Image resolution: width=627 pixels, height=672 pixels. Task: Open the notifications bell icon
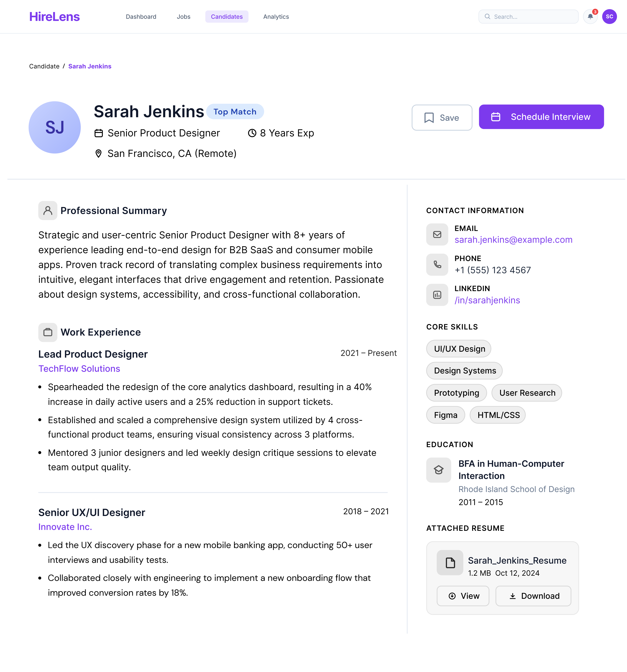[x=590, y=17]
